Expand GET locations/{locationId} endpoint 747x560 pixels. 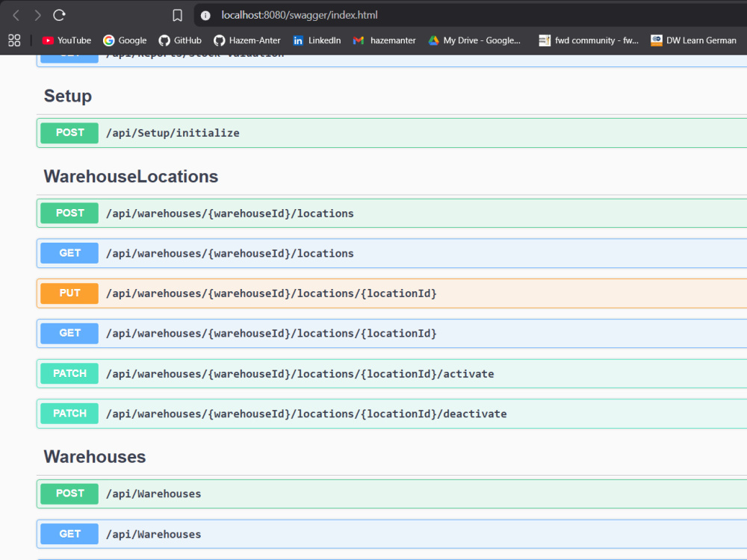391,333
